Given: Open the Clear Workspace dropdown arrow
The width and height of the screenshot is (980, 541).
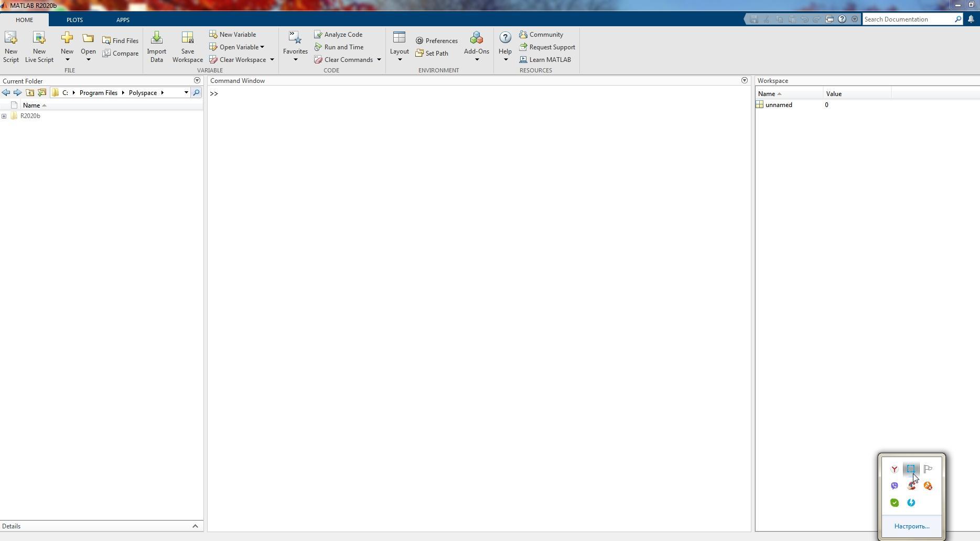Looking at the screenshot, I should (x=272, y=60).
